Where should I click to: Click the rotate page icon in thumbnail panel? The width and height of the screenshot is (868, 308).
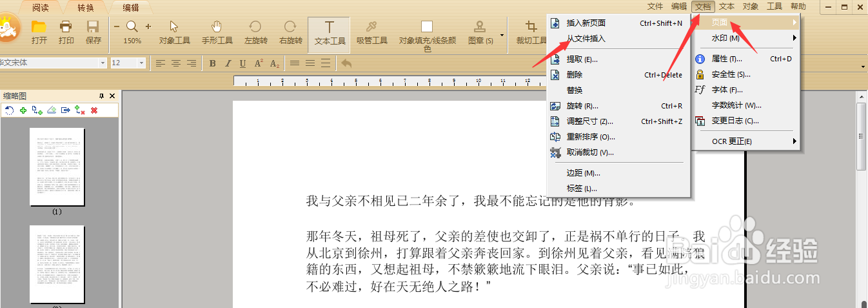9,110
